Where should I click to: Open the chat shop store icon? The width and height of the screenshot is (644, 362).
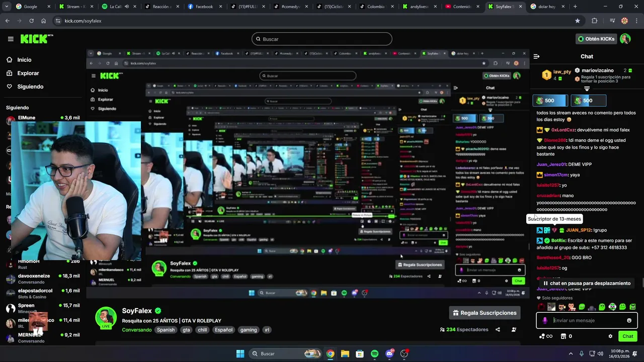pos(563,336)
